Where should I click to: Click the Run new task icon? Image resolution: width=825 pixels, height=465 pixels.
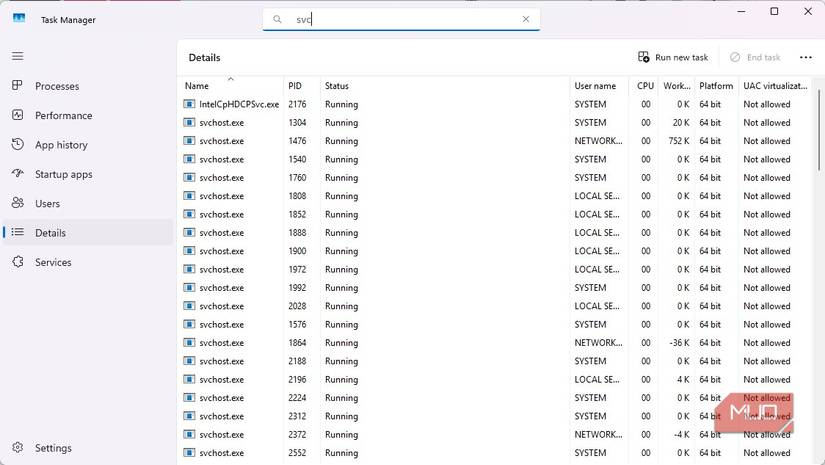tap(643, 57)
